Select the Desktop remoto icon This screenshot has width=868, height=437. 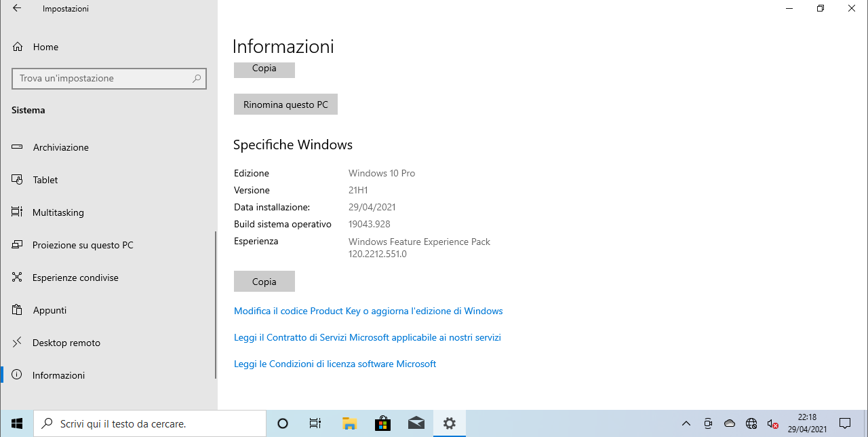tap(17, 343)
